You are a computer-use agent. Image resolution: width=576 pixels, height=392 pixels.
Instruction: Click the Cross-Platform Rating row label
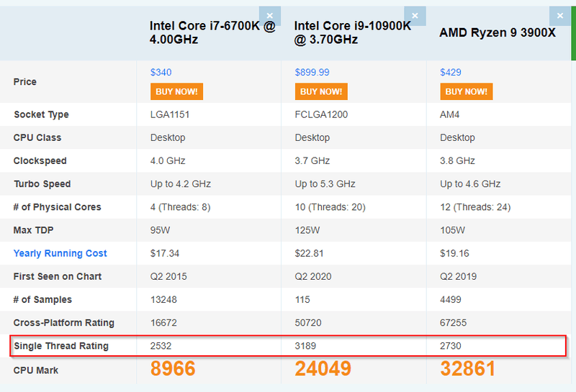point(63,323)
